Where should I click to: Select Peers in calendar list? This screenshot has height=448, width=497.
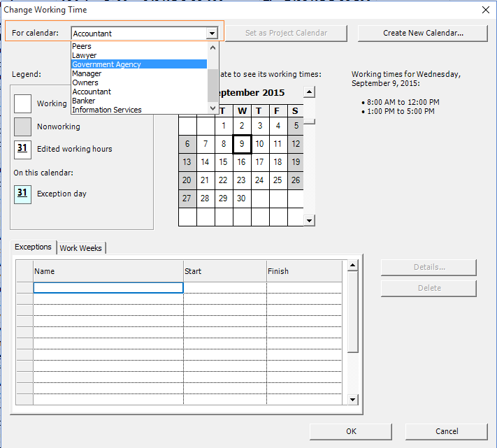click(139, 46)
